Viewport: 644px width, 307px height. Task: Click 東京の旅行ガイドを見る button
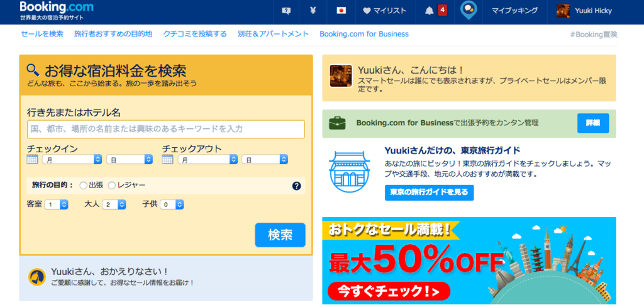click(x=429, y=193)
